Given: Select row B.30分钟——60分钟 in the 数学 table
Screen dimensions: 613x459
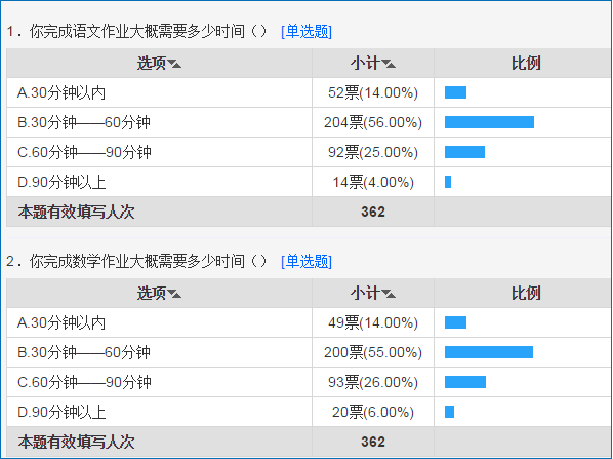Looking at the screenshot, I should pos(308,352).
